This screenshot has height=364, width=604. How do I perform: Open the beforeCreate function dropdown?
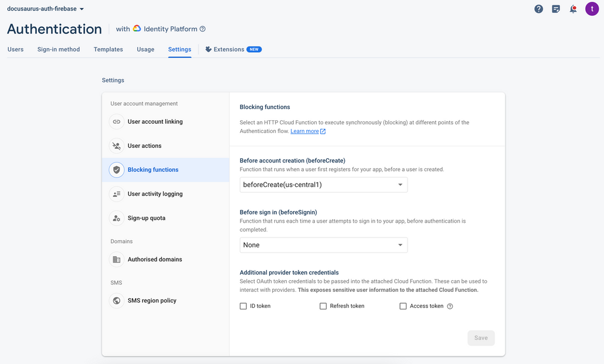tap(323, 184)
